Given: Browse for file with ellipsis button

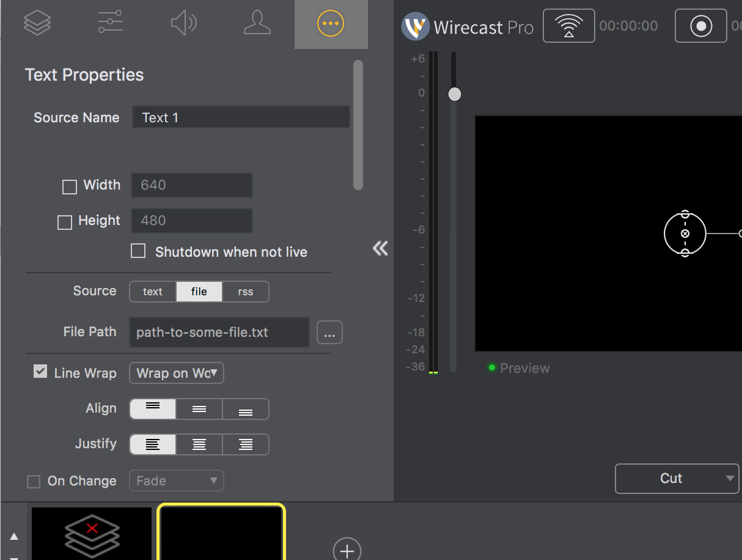Looking at the screenshot, I should click(329, 333).
